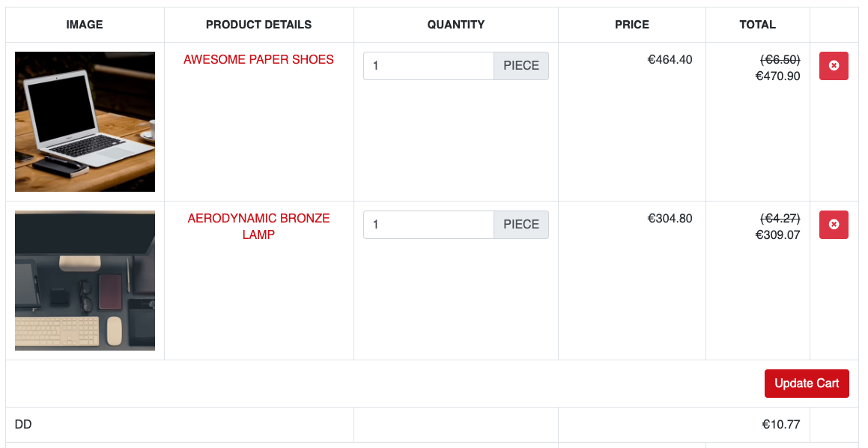
Task: Click the Update Cart button
Action: pyautogui.click(x=807, y=384)
